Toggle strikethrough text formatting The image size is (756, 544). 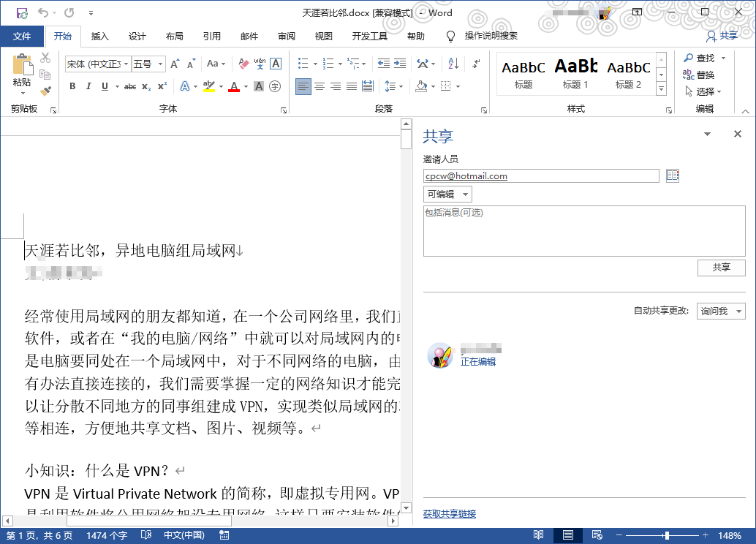[130, 86]
